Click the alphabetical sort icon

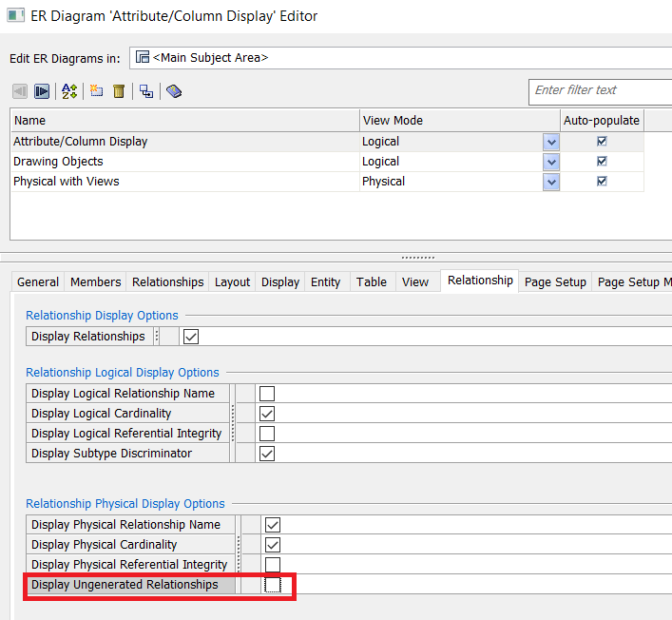point(69,91)
